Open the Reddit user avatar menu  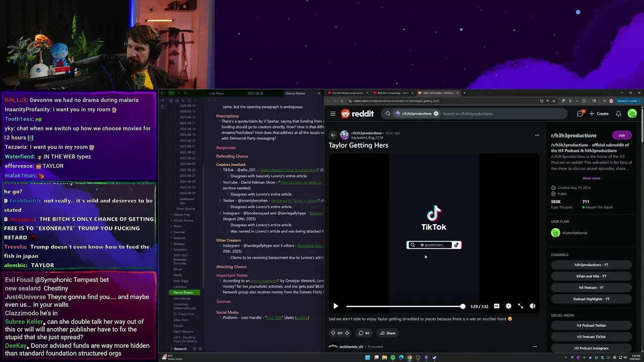(632, 114)
